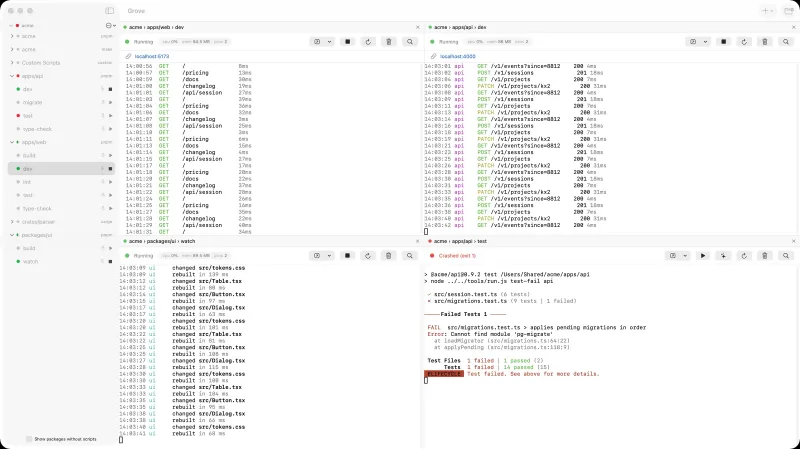The image size is (800, 449).
Task: Open view dropdown arrow in apps/web dev pane
Action: [329, 42]
